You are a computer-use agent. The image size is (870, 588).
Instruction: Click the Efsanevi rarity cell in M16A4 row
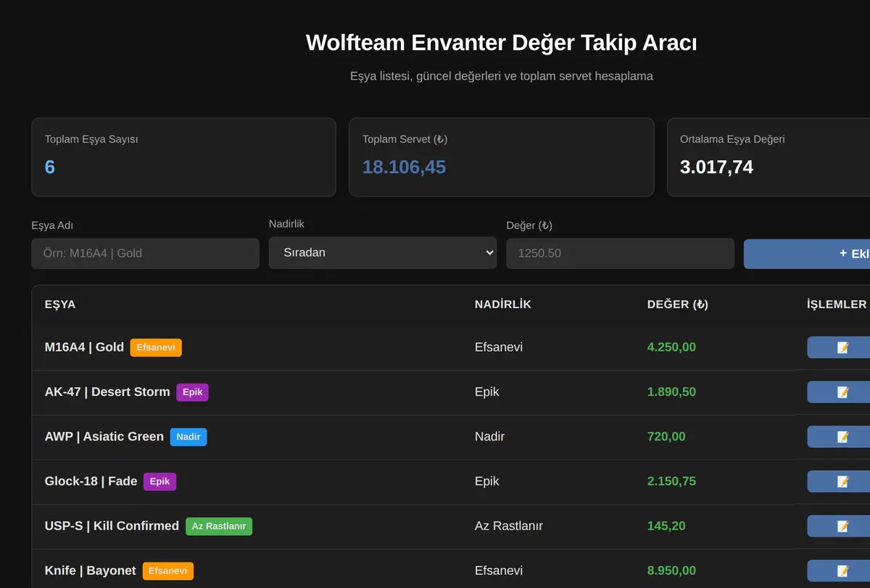499,347
